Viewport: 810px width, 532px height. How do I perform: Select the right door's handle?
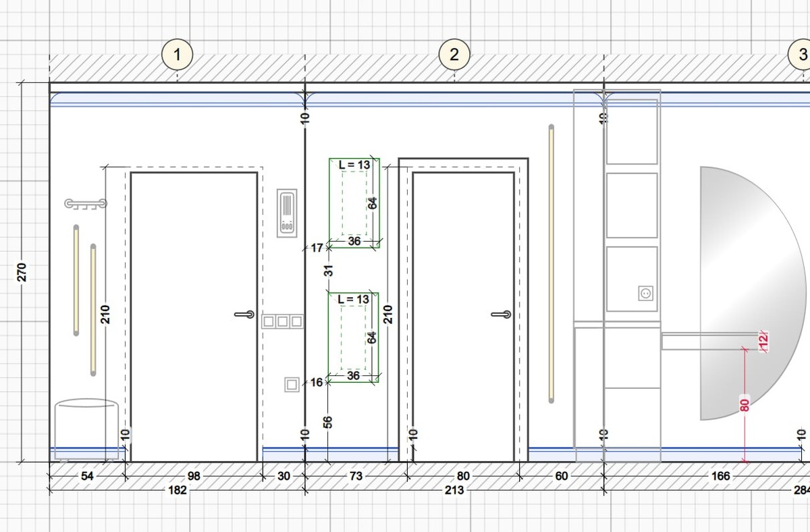coord(502,315)
